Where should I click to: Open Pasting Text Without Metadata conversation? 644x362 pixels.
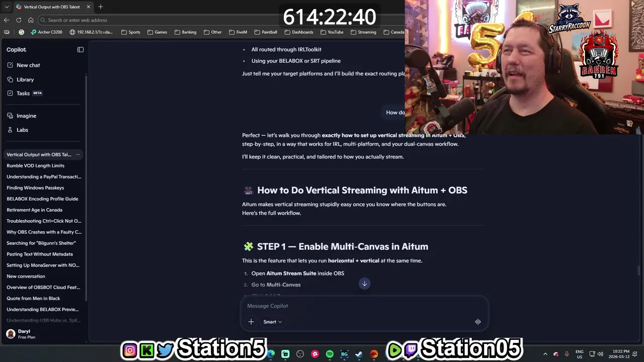(x=40, y=254)
